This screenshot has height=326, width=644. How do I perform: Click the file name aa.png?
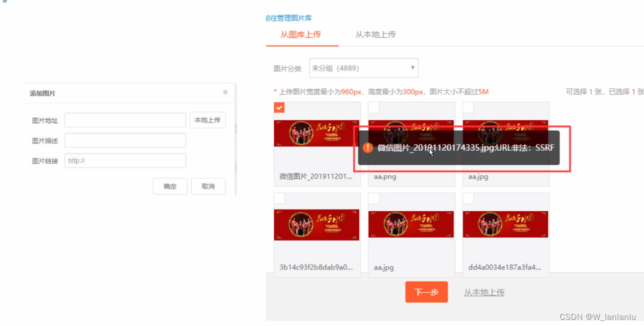click(385, 177)
